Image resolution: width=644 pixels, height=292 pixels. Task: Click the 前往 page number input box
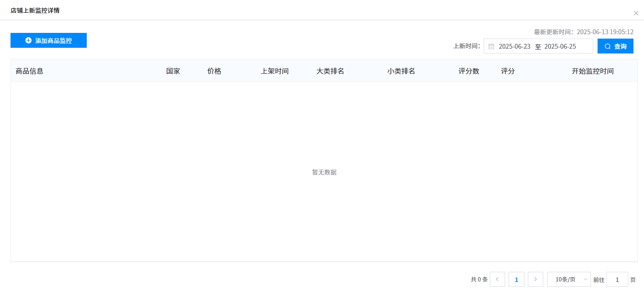click(x=617, y=279)
